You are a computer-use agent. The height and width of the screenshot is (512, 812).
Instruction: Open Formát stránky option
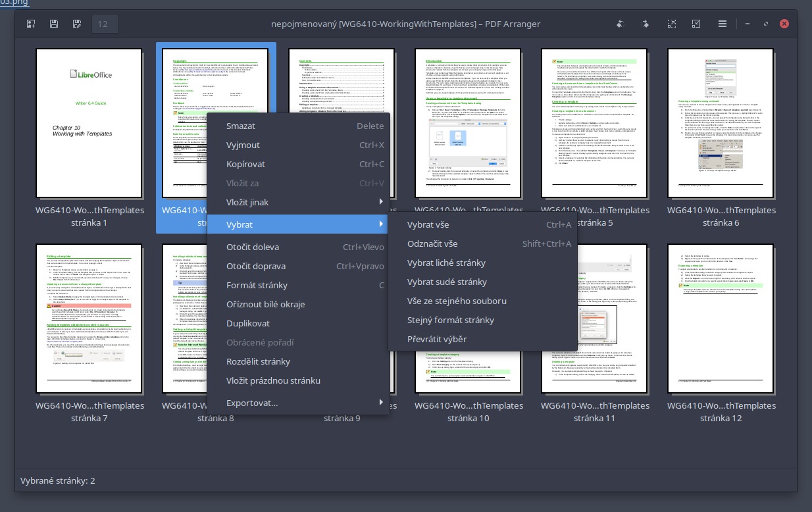(x=299, y=285)
